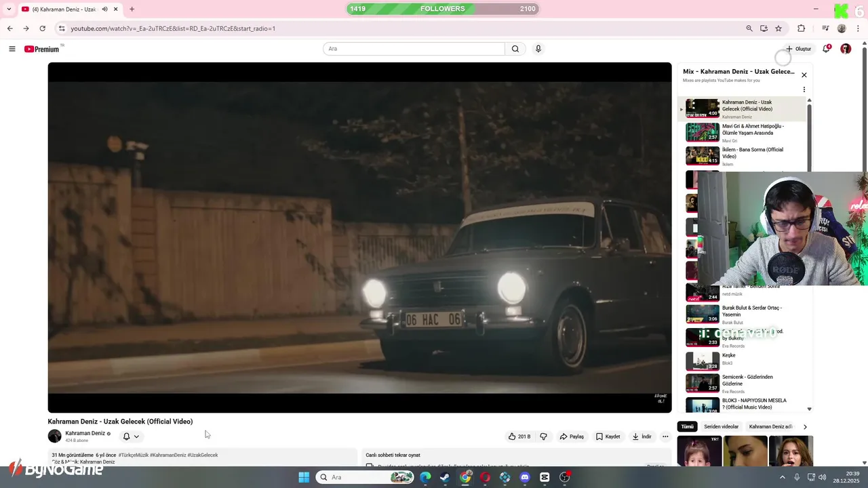Start voice search with microphone icon
The image size is (868, 488).
[538, 49]
